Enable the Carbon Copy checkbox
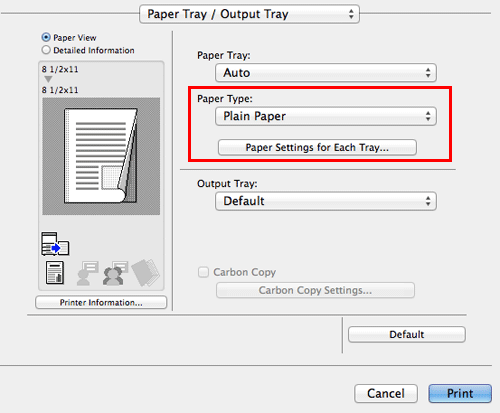Screen dimensions: 500x413 tap(203, 272)
